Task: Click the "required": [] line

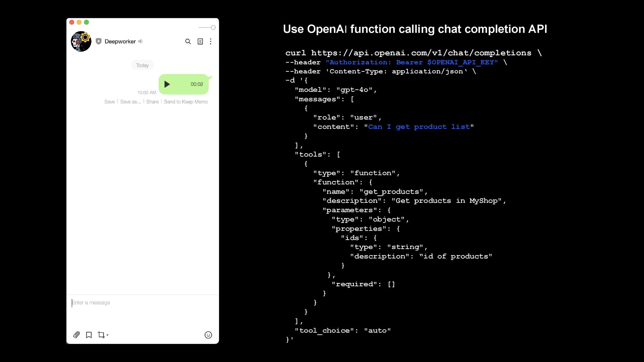Action: pos(363,284)
